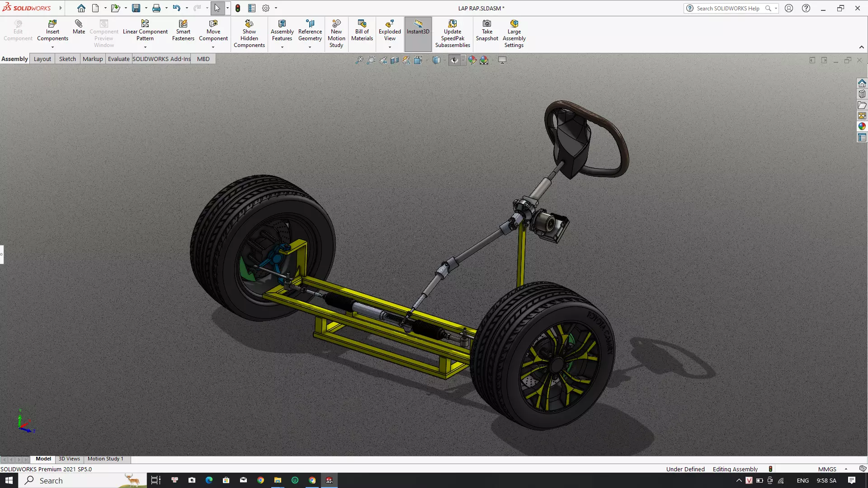Open Windows notification center icon

pos(852,480)
